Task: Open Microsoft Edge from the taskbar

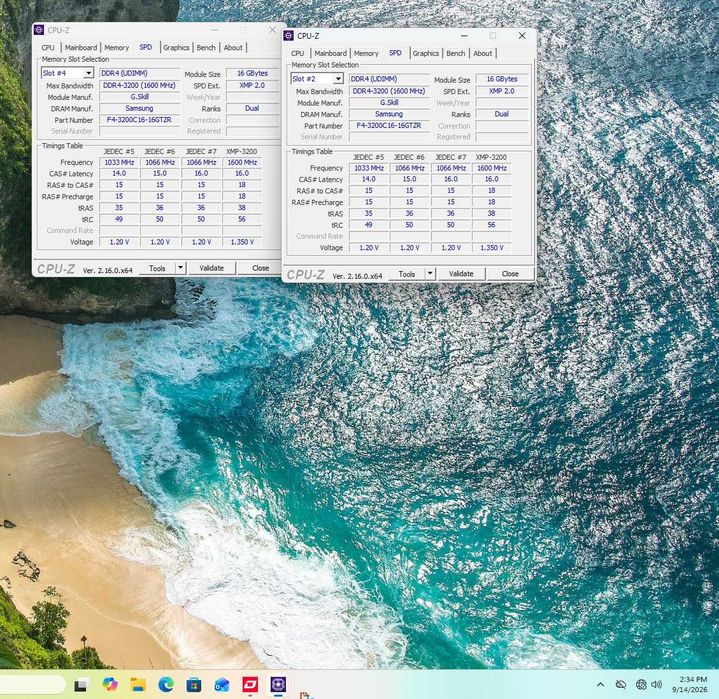Action: [166, 685]
